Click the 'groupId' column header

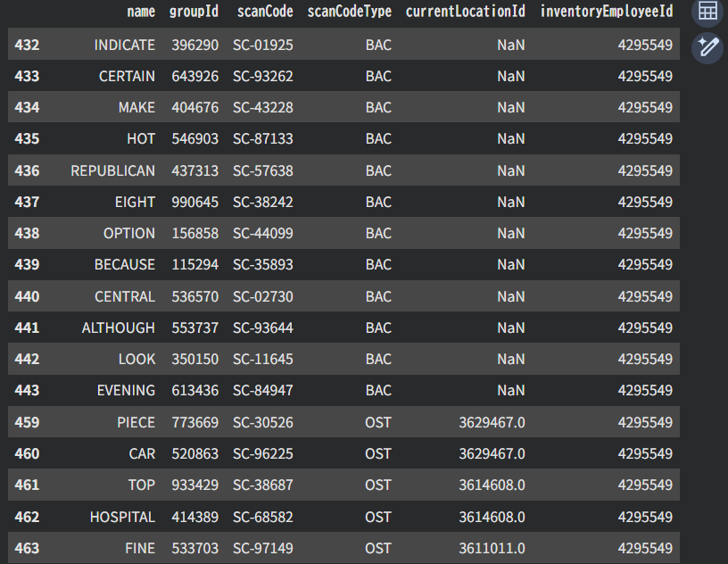(194, 12)
